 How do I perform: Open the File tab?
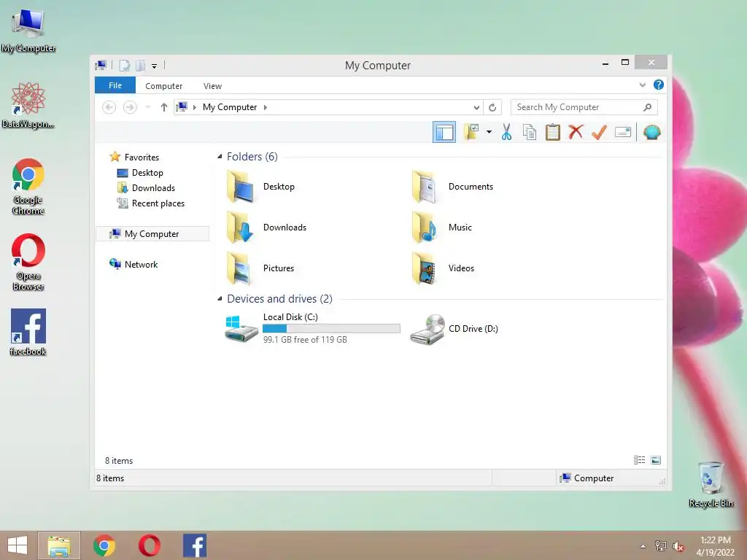click(x=115, y=85)
